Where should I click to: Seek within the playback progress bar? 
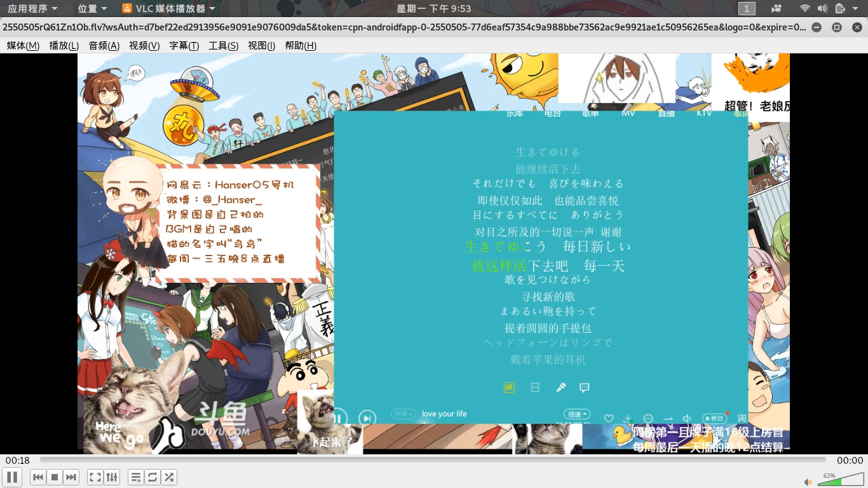433,460
